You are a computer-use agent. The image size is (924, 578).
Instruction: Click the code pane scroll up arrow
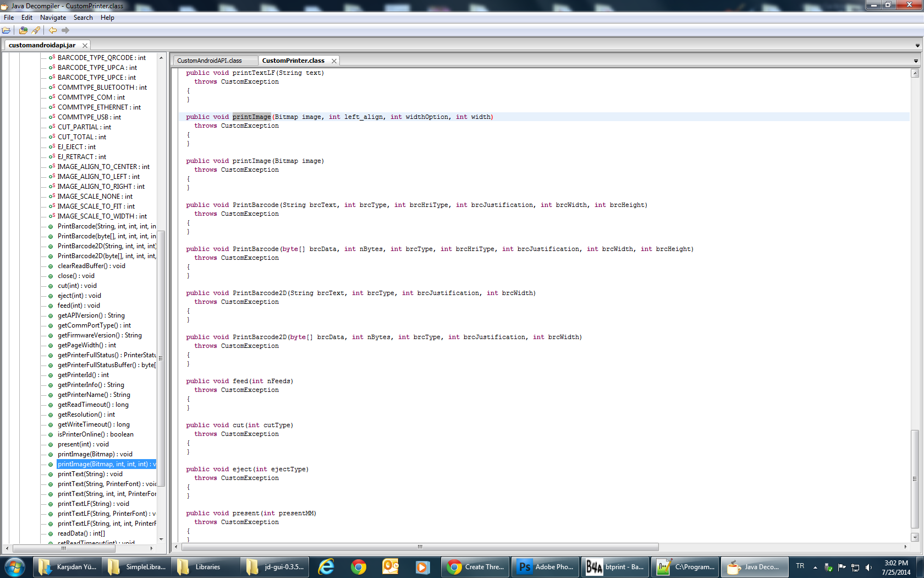click(x=915, y=73)
